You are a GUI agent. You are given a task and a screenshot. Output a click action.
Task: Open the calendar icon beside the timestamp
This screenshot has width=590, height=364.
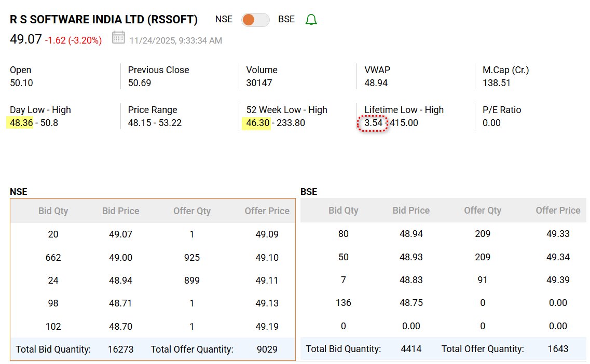(x=118, y=38)
